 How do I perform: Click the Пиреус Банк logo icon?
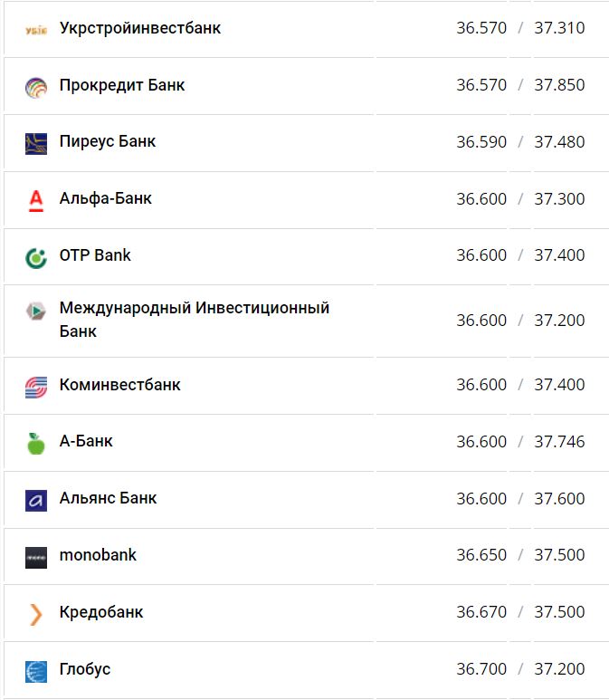(36, 143)
